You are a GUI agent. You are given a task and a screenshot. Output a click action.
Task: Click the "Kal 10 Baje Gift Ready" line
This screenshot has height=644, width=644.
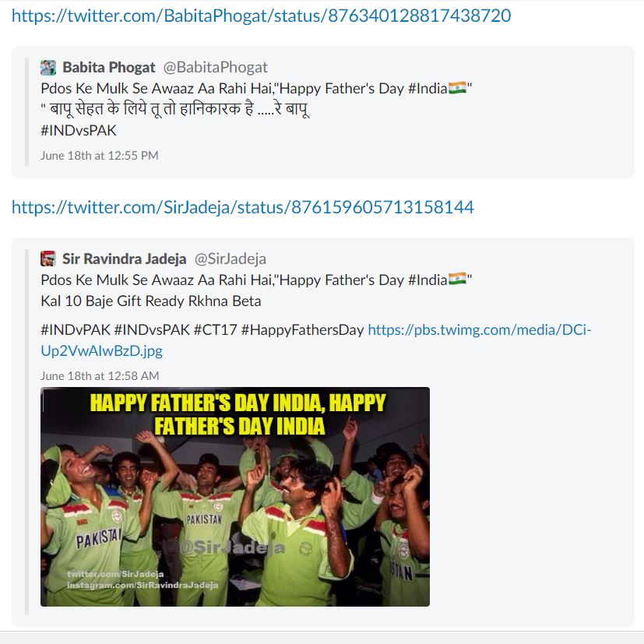pyautogui.click(x=151, y=301)
